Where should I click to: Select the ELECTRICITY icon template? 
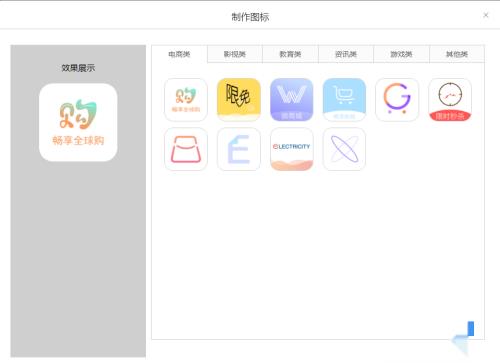tap(292, 149)
